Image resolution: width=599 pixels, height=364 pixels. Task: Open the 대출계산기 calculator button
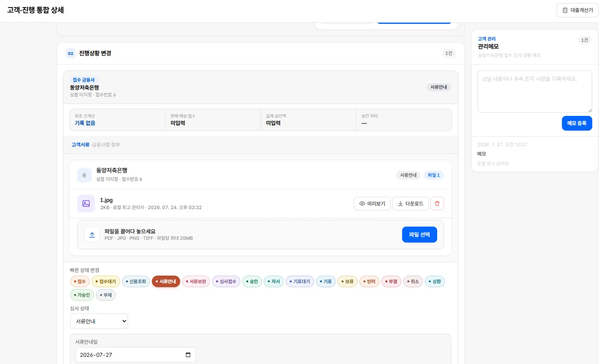tap(577, 10)
